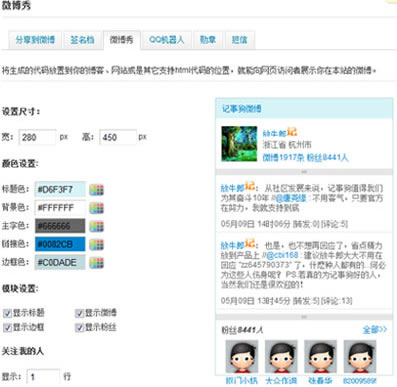Click the 标题色 field #D6F3F7

click(60, 190)
